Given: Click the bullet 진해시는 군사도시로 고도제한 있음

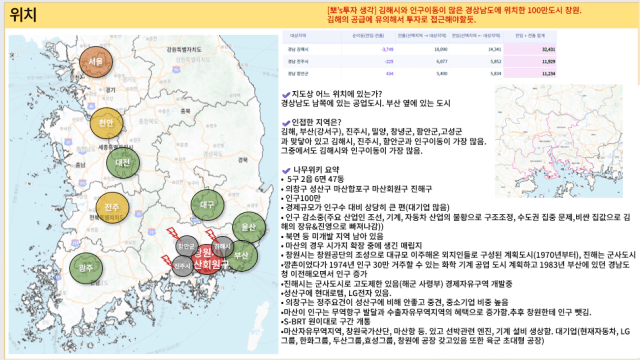Looking at the screenshot, I should [396, 284].
